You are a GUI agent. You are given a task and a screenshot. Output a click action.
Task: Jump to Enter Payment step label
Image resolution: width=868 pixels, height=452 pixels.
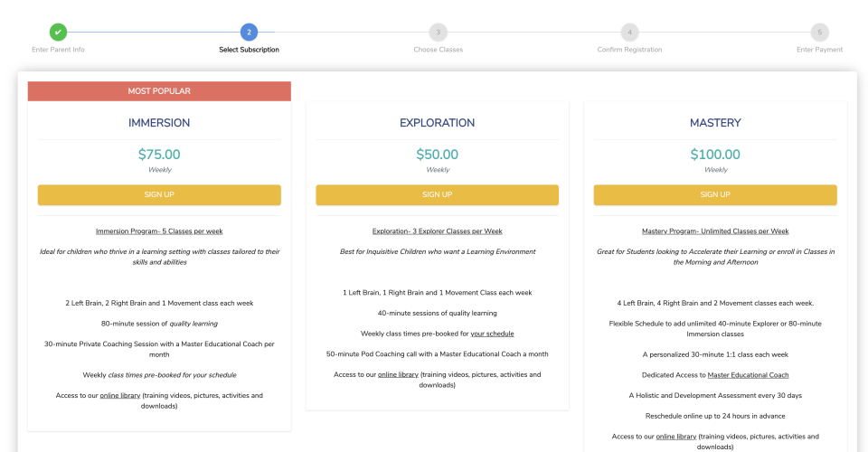(x=819, y=50)
